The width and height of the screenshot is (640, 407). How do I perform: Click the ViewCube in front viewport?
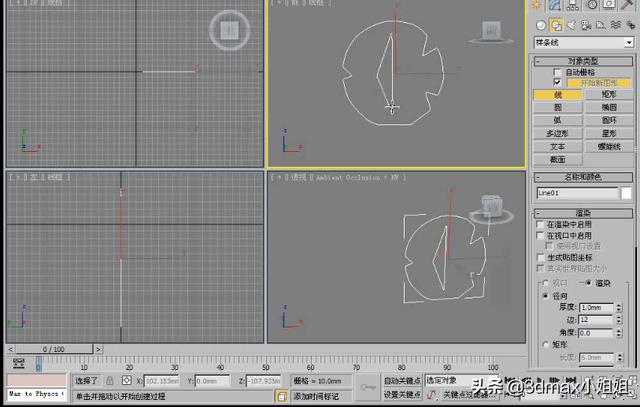click(x=491, y=32)
